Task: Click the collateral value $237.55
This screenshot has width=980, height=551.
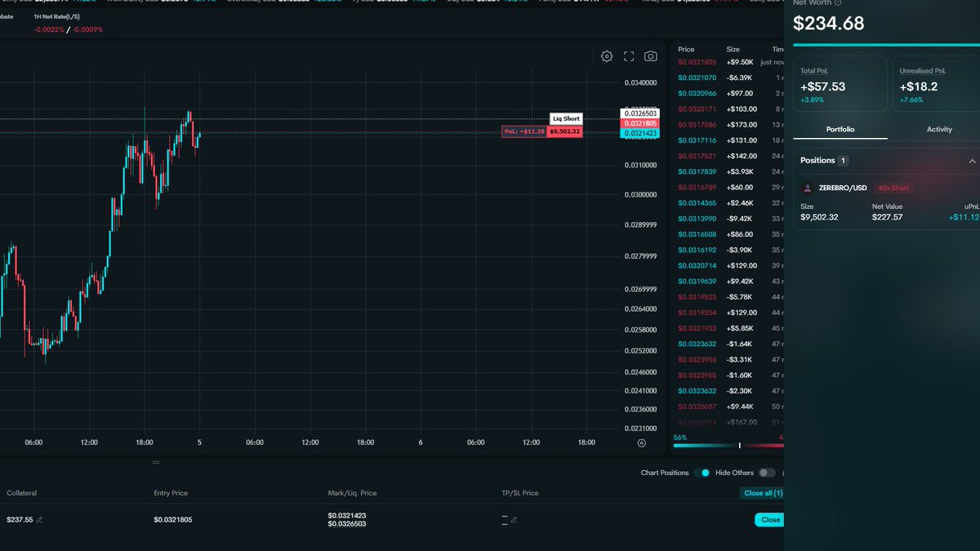Action: (20, 520)
